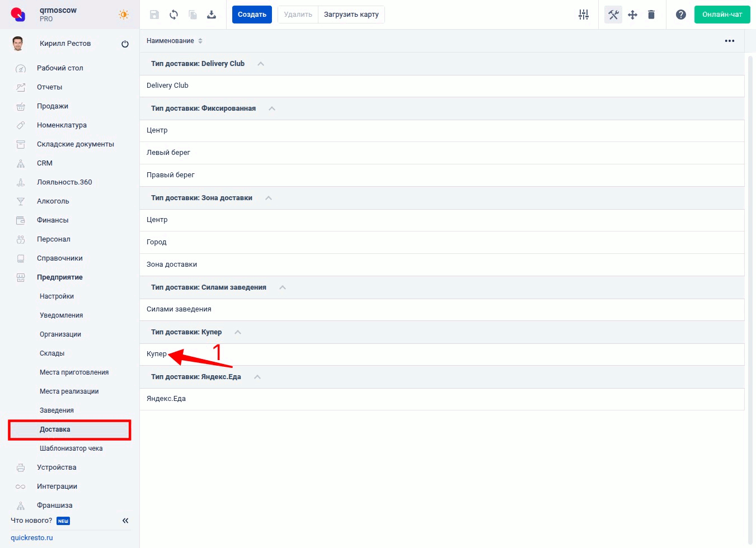Click the download icon in toolbar
The height and width of the screenshot is (548, 756).
click(x=212, y=15)
